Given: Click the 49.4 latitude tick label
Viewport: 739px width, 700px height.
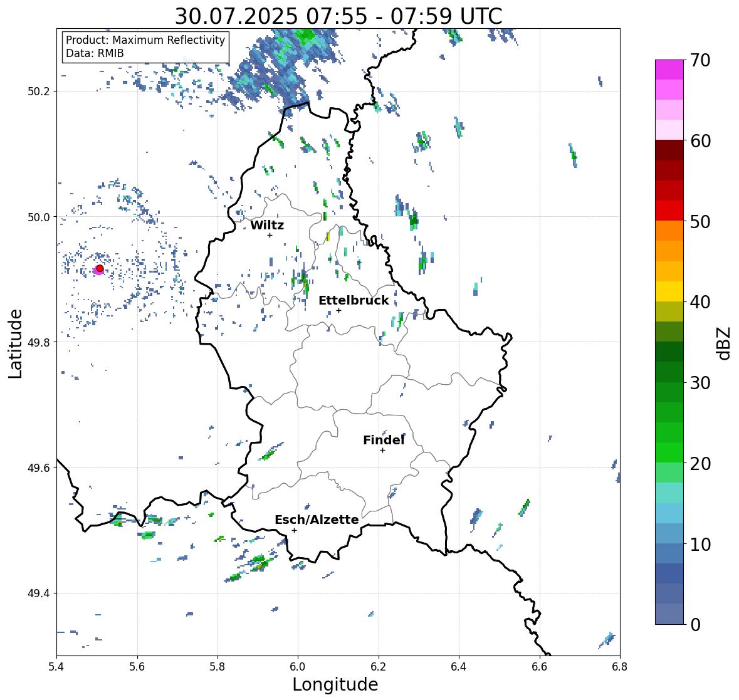Looking at the screenshot, I should [x=39, y=593].
